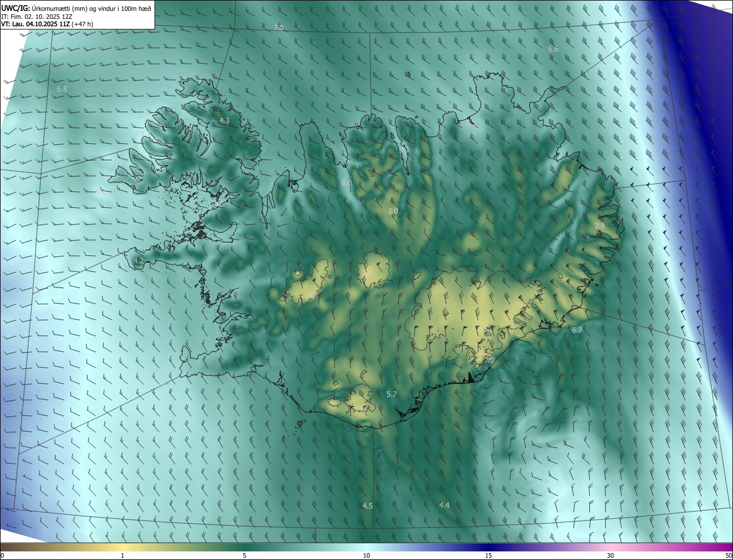Image resolution: width=733 pixels, height=560 pixels.
Task: Click the 'IT: Fim. 02. 10. 2025 12Z' line
Action: click(36, 16)
